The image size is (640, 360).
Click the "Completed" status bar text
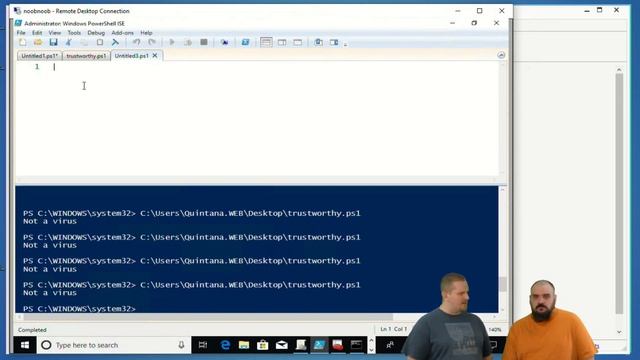[32, 330]
